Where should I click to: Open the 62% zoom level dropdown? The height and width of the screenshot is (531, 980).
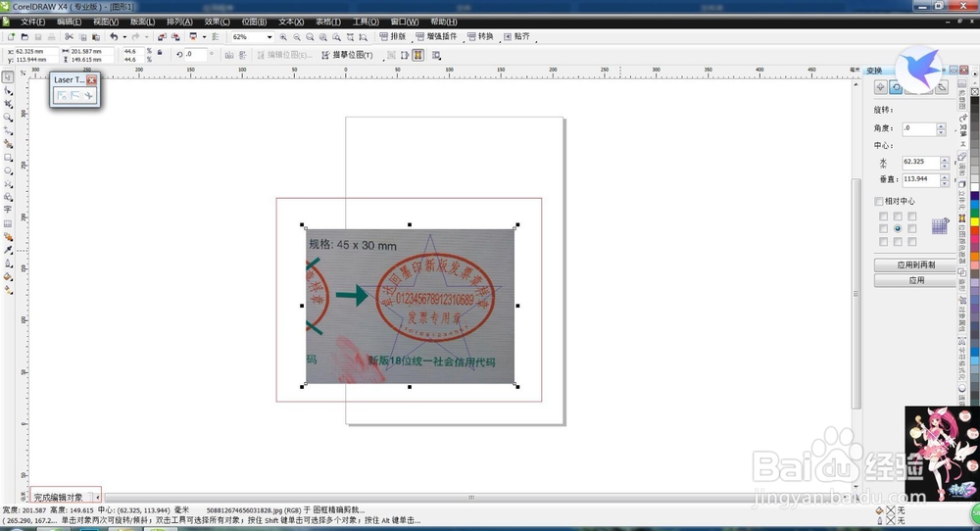point(269,37)
